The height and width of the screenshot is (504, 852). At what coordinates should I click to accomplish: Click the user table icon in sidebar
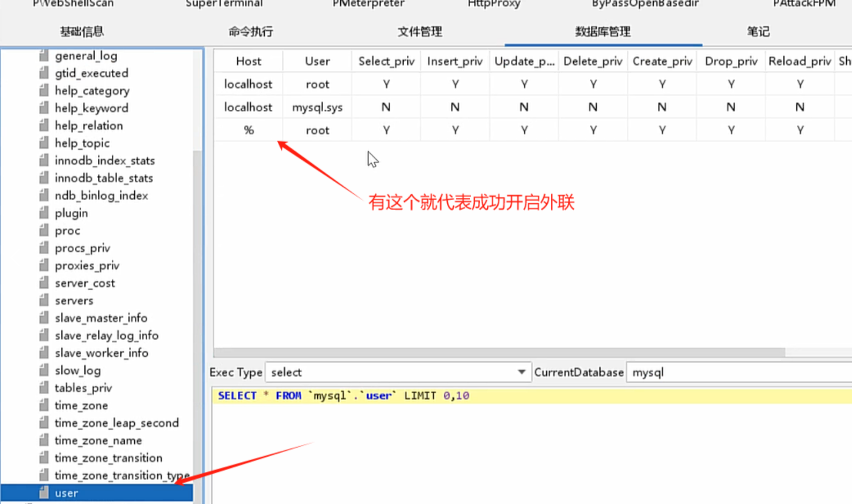[44, 493]
